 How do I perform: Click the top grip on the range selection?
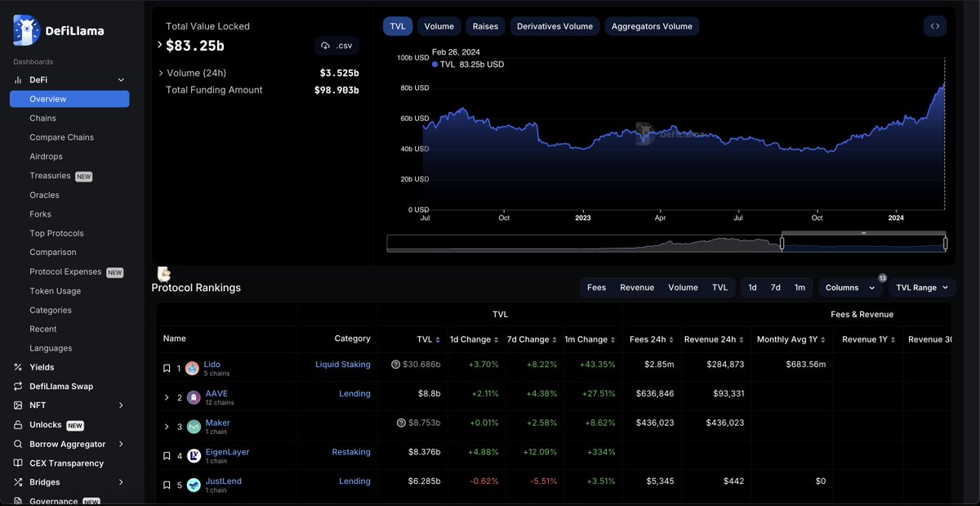tap(863, 233)
